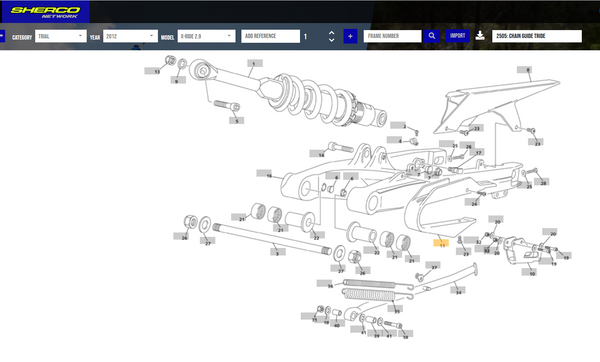The height and width of the screenshot is (362, 600).
Task: Click the Import button
Action: click(458, 36)
